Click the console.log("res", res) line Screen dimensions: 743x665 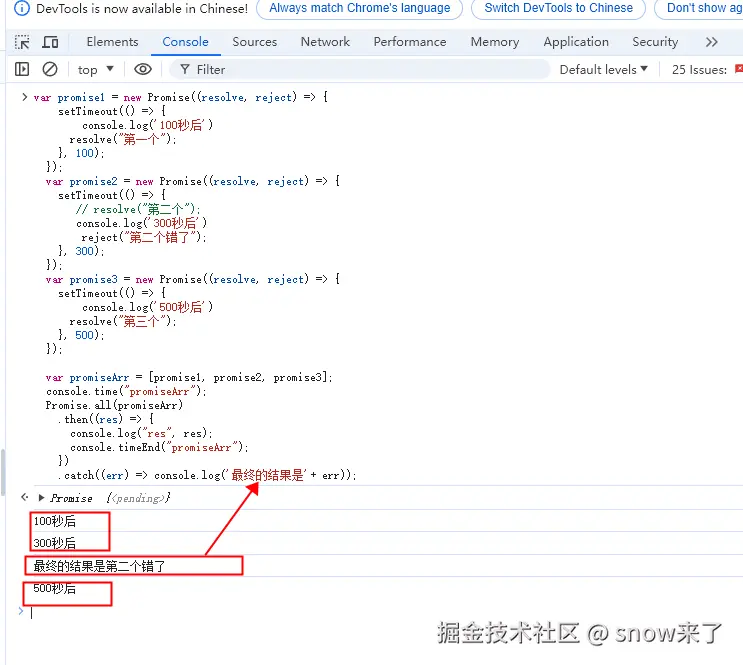click(x=141, y=433)
